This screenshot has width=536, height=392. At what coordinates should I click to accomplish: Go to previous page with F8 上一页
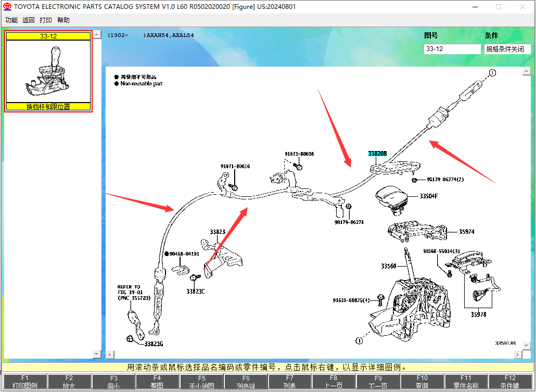coord(334,382)
